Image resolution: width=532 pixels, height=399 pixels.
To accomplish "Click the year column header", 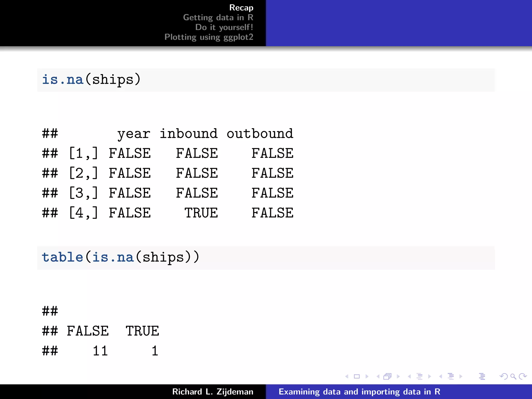I will tap(134, 134).
